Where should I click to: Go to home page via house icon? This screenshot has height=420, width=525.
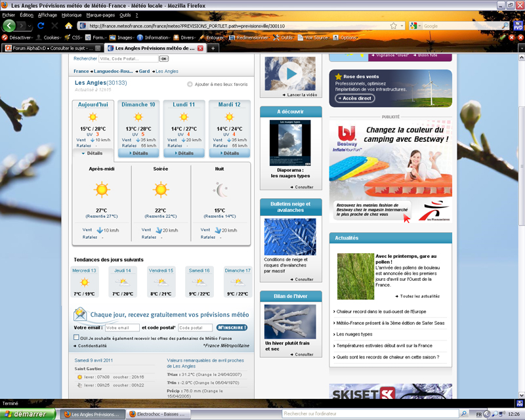click(x=69, y=26)
